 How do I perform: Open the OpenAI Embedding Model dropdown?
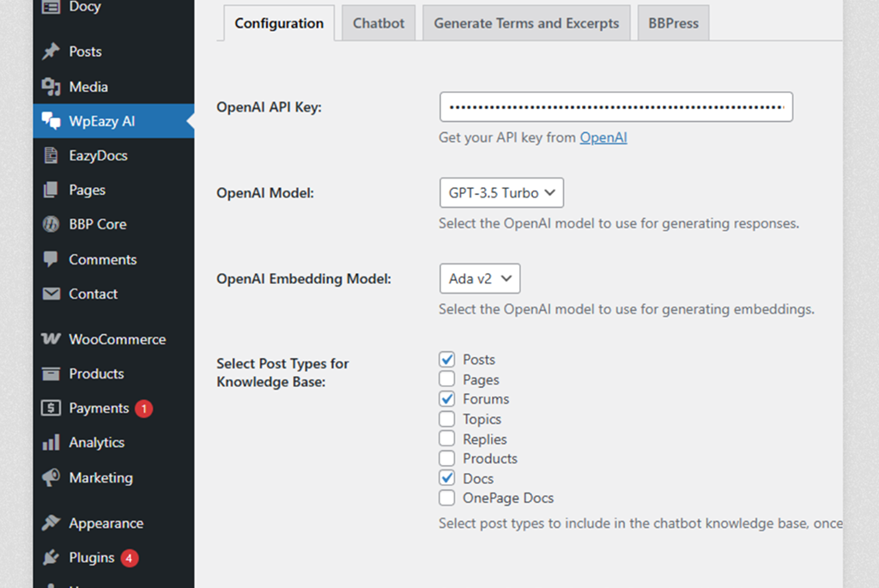pos(480,279)
